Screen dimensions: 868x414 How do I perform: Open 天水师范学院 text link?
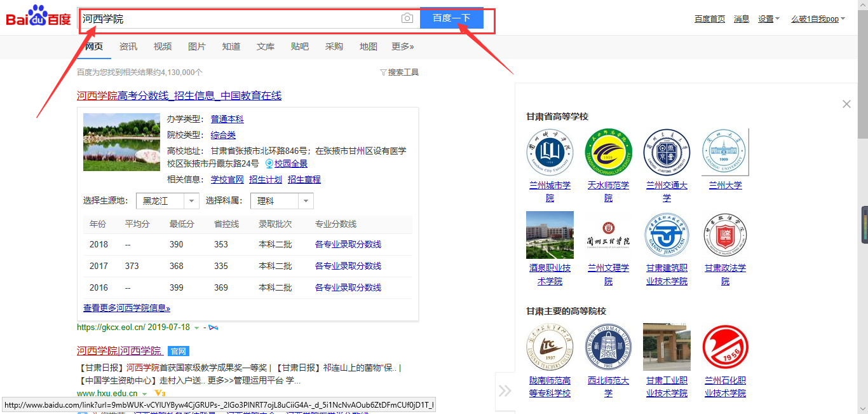[x=608, y=191]
